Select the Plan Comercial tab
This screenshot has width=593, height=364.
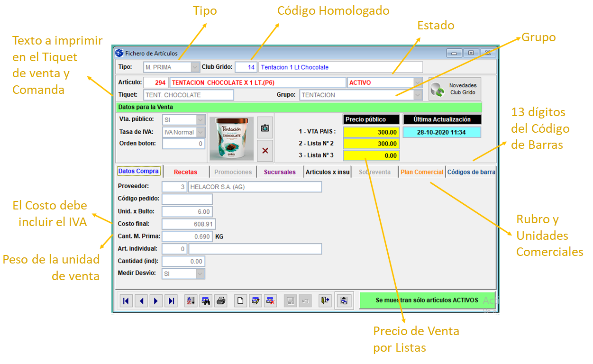tap(422, 172)
